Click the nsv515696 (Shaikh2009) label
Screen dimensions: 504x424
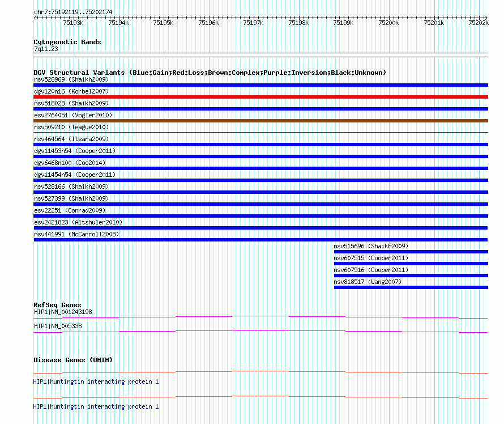(x=371, y=246)
